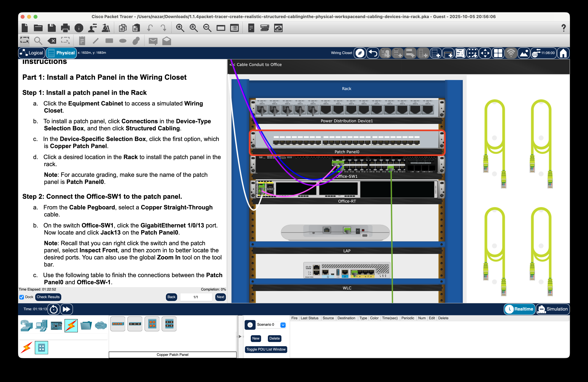Click the New scenario button
This screenshot has width=588, height=382.
point(256,338)
